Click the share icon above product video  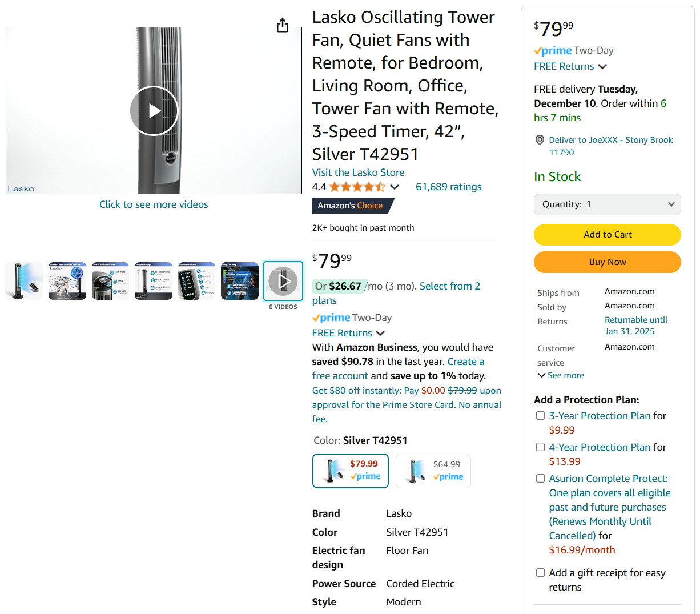pyautogui.click(x=283, y=26)
